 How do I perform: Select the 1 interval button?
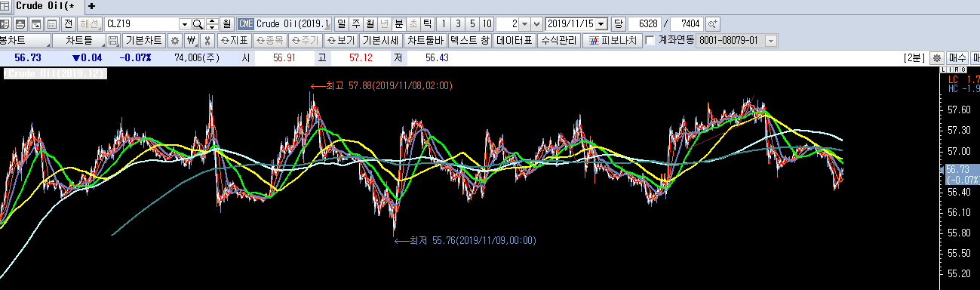point(444,23)
